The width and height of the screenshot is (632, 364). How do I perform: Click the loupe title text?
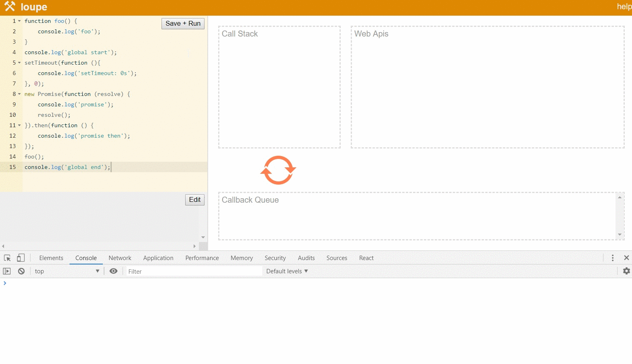pos(34,7)
